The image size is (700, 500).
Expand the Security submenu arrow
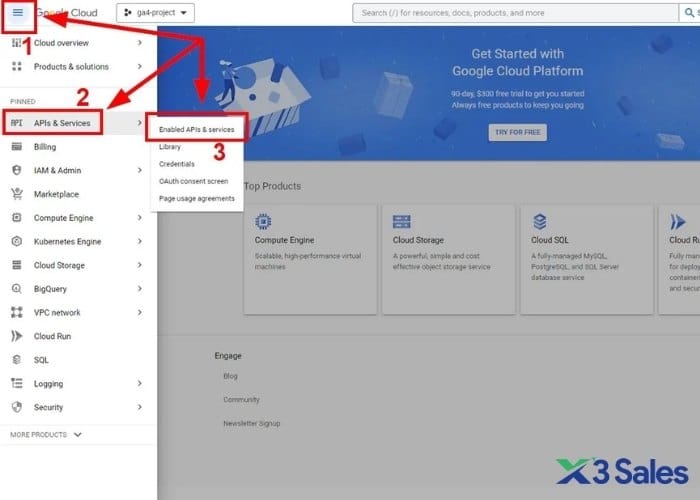[140, 407]
